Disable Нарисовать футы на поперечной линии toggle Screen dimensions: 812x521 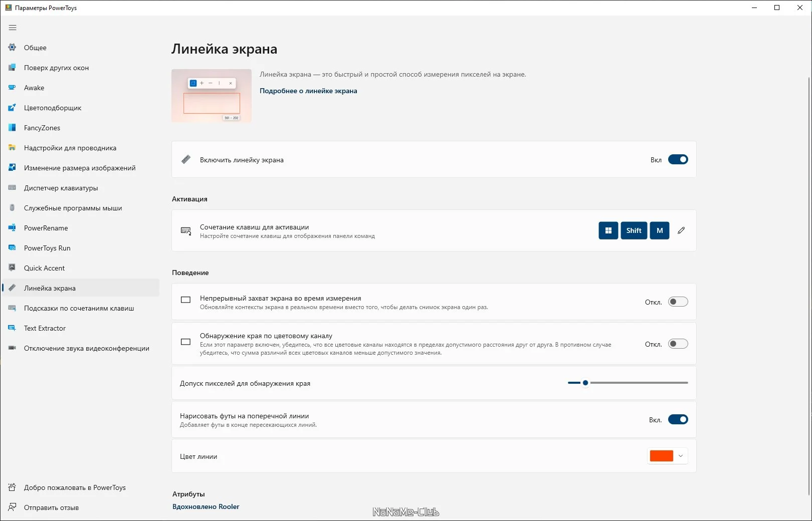click(678, 420)
